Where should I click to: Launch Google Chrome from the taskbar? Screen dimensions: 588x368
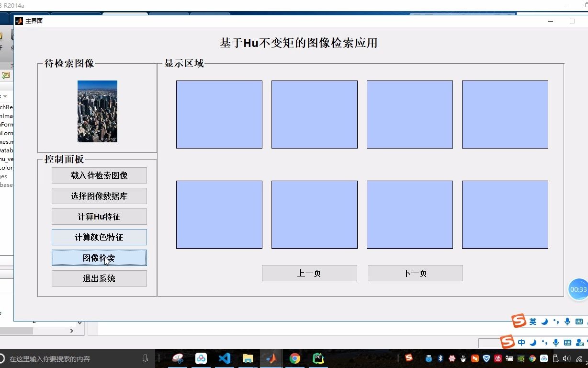(294, 358)
